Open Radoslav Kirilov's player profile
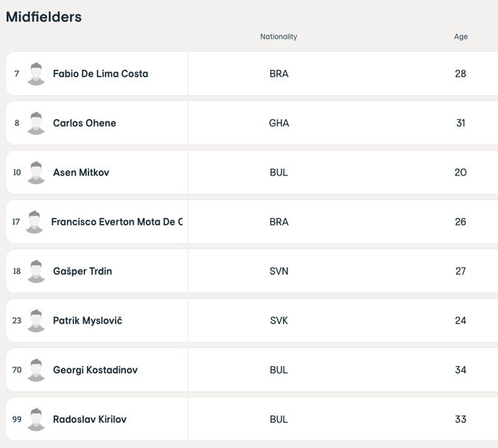This screenshot has height=448, width=498. tap(90, 419)
